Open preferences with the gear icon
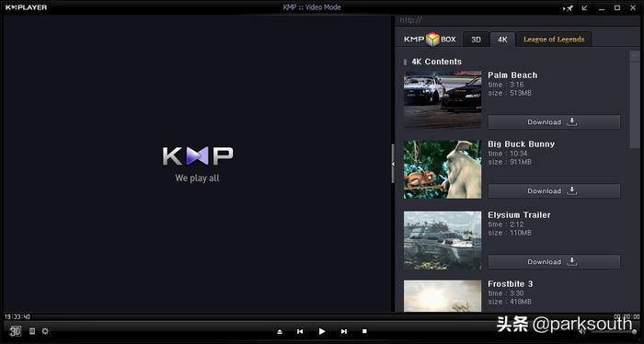Screen dimensions: 644x344 (45, 331)
